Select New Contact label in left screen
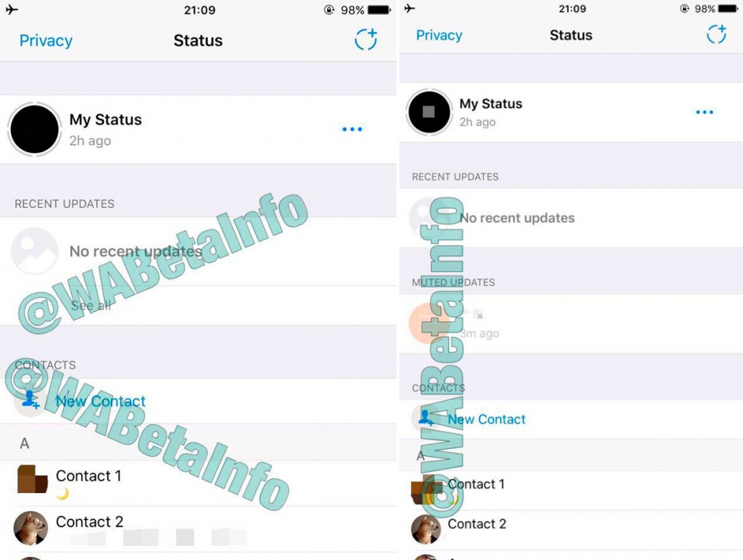The width and height of the screenshot is (743, 560). [101, 401]
